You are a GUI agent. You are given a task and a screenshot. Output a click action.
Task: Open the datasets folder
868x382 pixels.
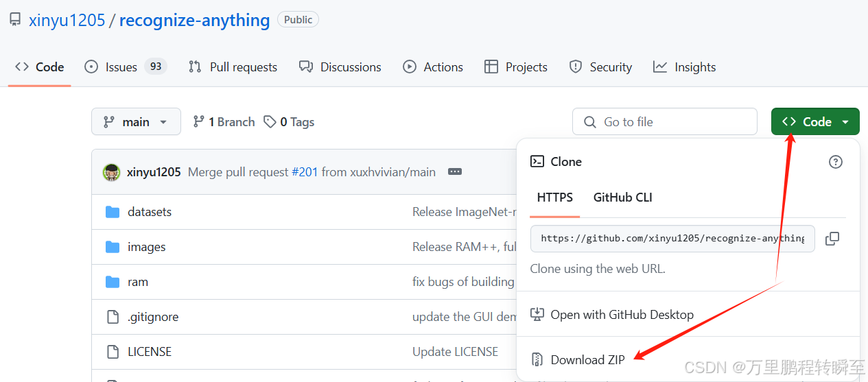pos(150,212)
